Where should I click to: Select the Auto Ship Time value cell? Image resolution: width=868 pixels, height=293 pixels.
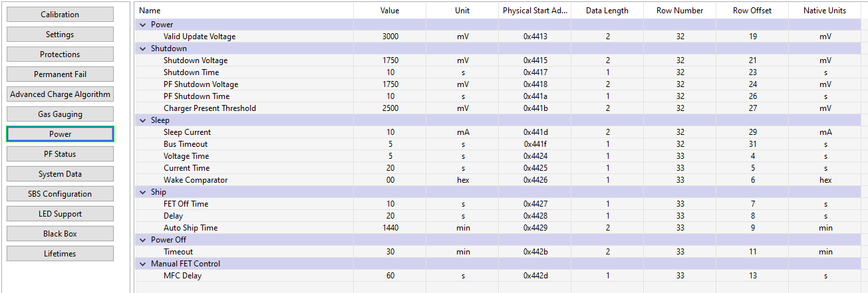[390, 228]
